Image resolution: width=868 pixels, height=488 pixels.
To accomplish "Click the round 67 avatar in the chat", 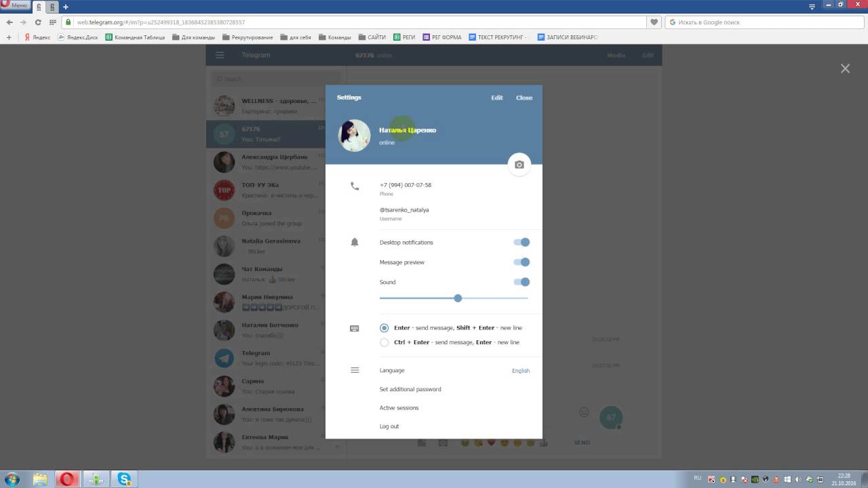I will point(611,418).
